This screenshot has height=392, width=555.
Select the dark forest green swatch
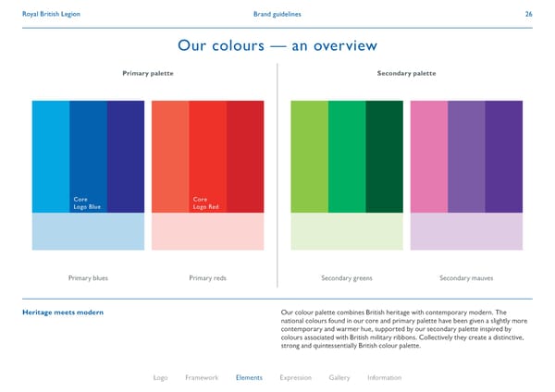(x=385, y=157)
